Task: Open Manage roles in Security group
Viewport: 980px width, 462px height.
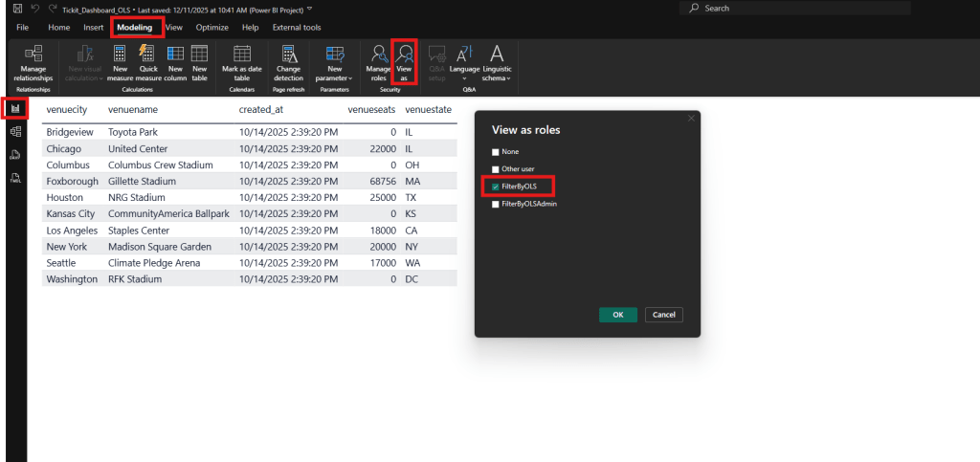Action: pyautogui.click(x=378, y=61)
